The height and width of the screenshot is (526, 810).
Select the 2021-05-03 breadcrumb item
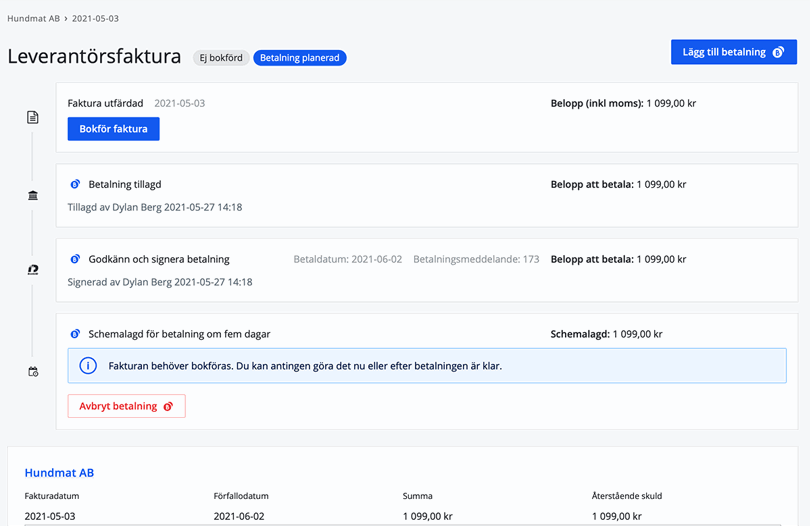(x=95, y=18)
